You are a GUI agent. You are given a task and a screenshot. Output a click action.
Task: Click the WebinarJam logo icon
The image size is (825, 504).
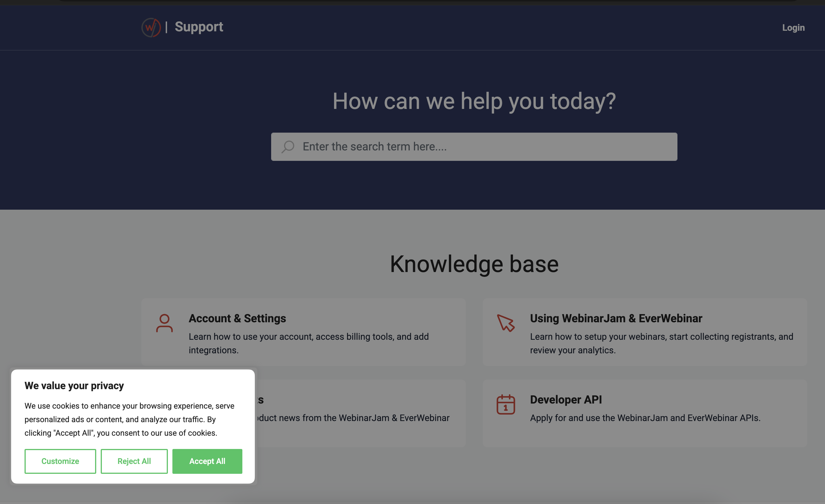click(x=151, y=27)
